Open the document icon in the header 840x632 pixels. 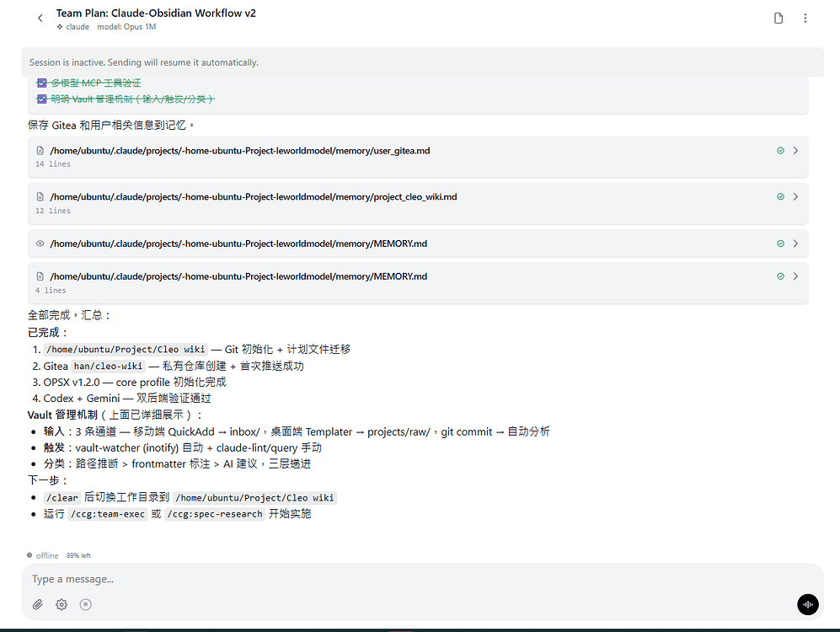pyautogui.click(x=778, y=19)
